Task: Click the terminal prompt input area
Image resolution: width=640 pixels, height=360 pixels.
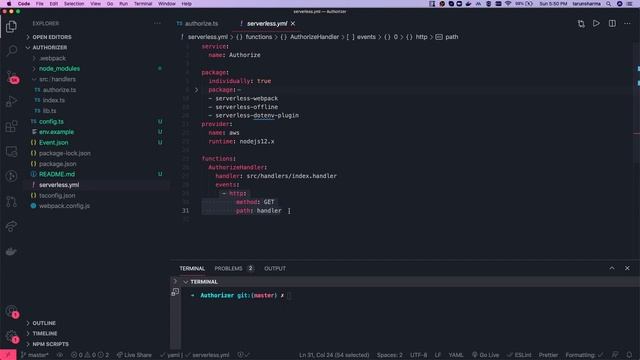Action: [x=289, y=296]
